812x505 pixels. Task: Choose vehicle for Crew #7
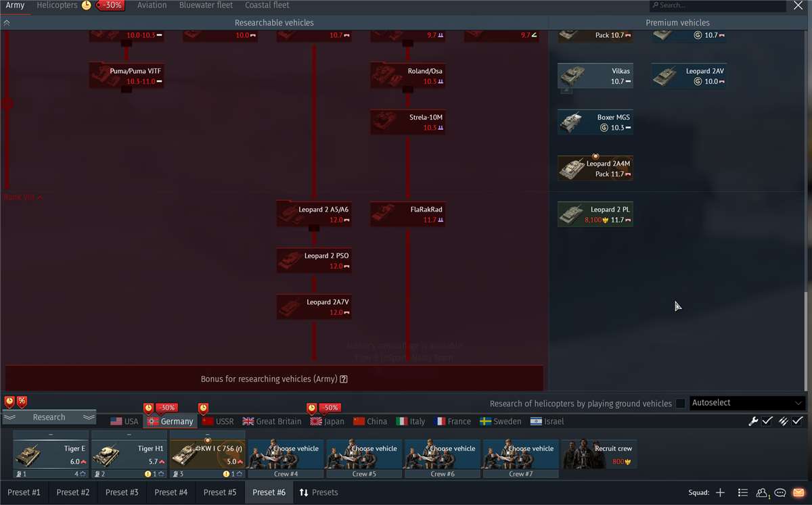[520, 454]
